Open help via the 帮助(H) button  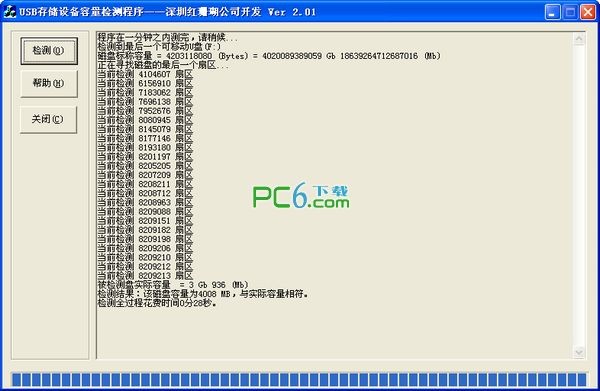[x=49, y=83]
